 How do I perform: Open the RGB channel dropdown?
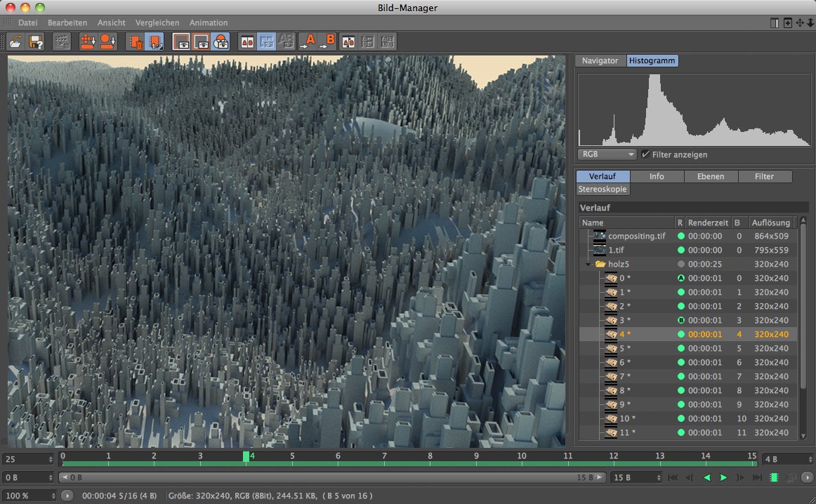tap(607, 154)
